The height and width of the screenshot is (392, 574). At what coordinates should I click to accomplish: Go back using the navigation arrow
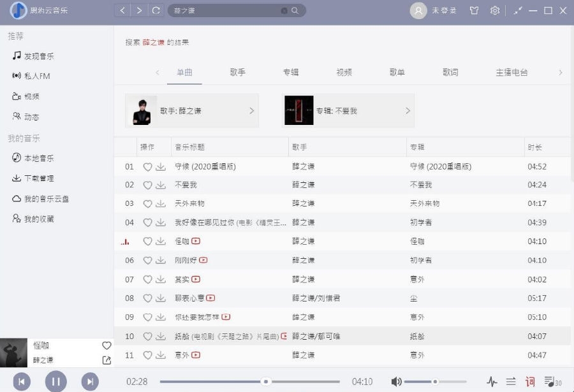122,10
